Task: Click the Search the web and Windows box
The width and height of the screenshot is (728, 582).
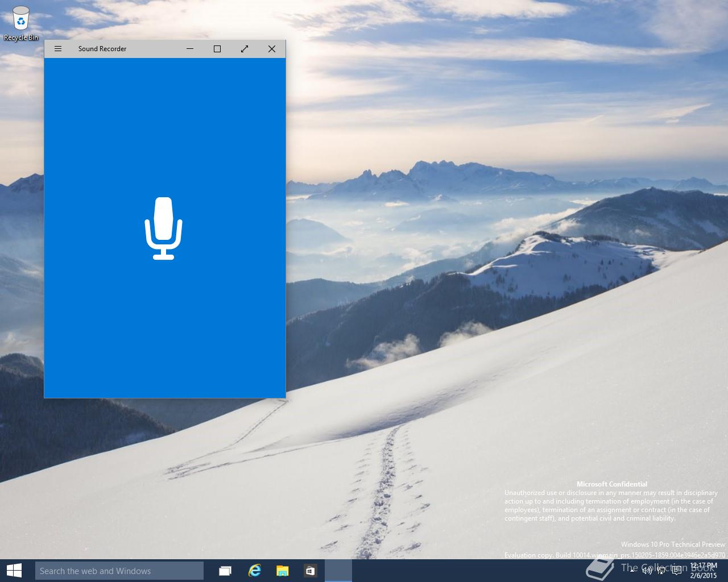Action: [119, 571]
